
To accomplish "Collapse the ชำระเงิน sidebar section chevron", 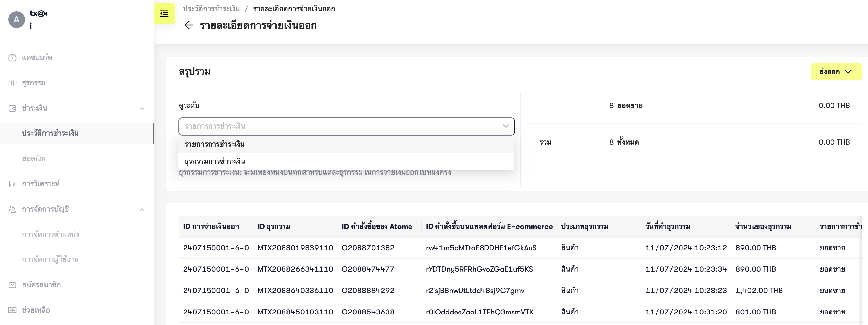I will [142, 108].
